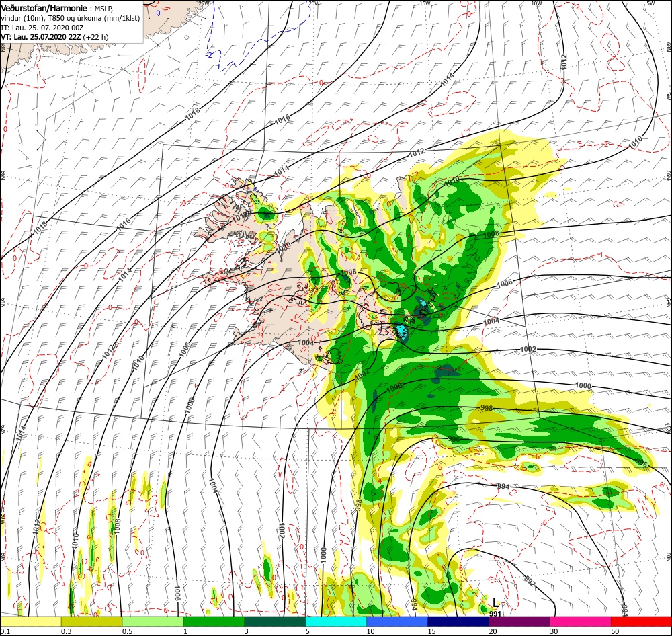Click the 'Veðurstofan/Harmonie' title text
Screen dimensions: 672x636
(x=44, y=9)
